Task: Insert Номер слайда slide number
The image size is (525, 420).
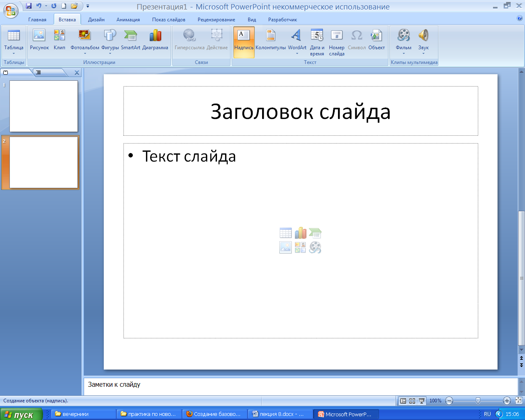Action: [337, 42]
